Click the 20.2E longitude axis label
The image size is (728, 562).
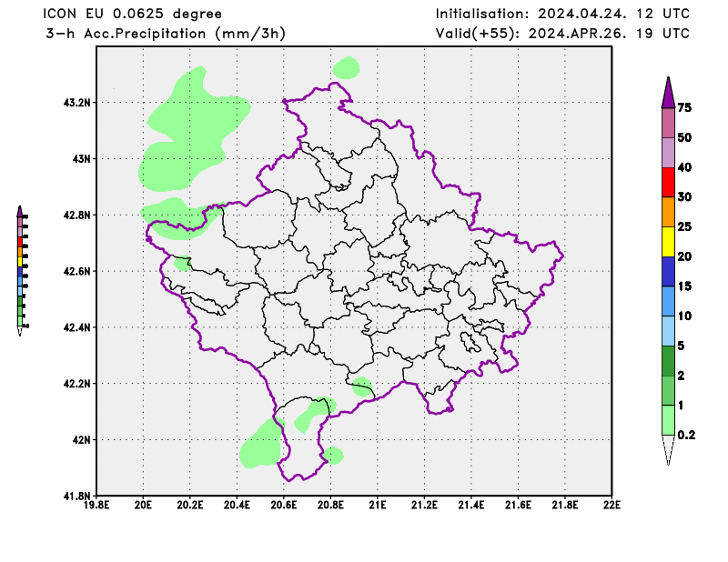[190, 505]
